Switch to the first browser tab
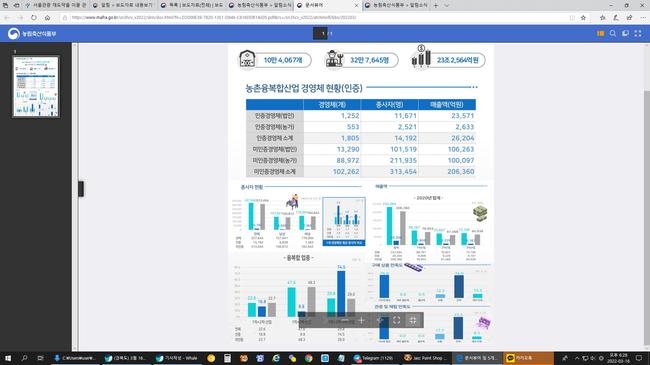 (55, 5)
